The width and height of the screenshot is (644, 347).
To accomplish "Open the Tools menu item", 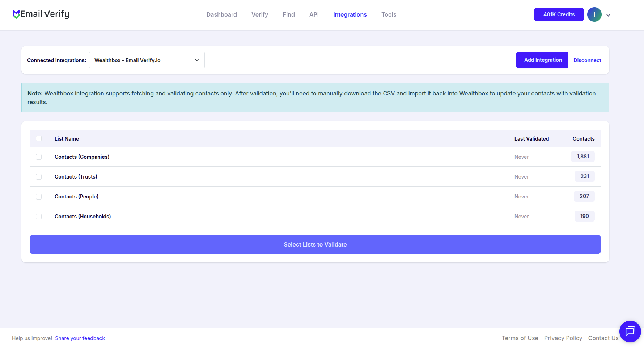I will tap(389, 14).
